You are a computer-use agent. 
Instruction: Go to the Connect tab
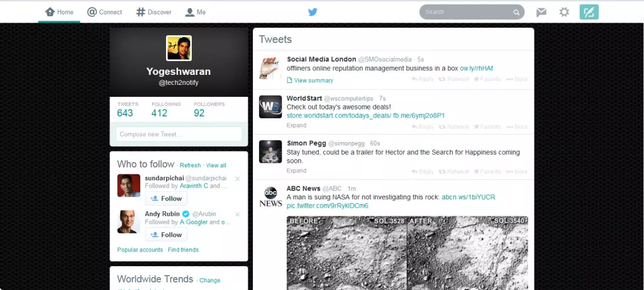(x=104, y=12)
